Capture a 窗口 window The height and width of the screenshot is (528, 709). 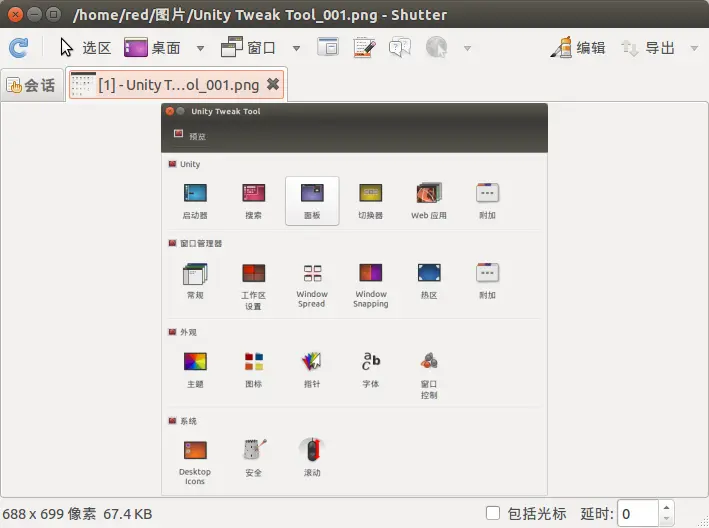[248, 48]
